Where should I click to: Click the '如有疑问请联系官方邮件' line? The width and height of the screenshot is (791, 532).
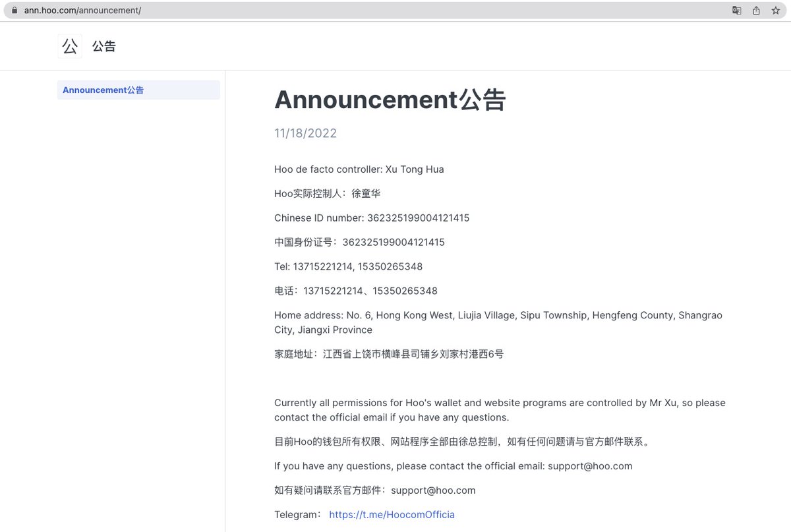tap(374, 490)
